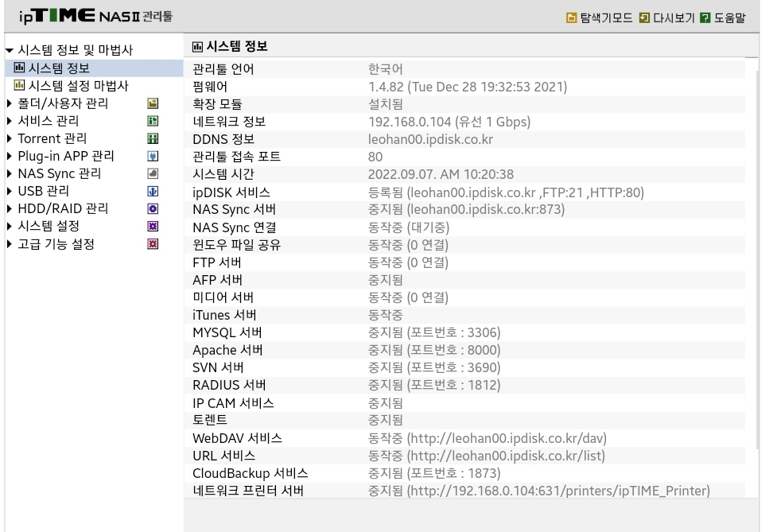The height and width of the screenshot is (532, 777).
Task: Select 시스템 정보 in the sidebar
Action: pos(59,68)
